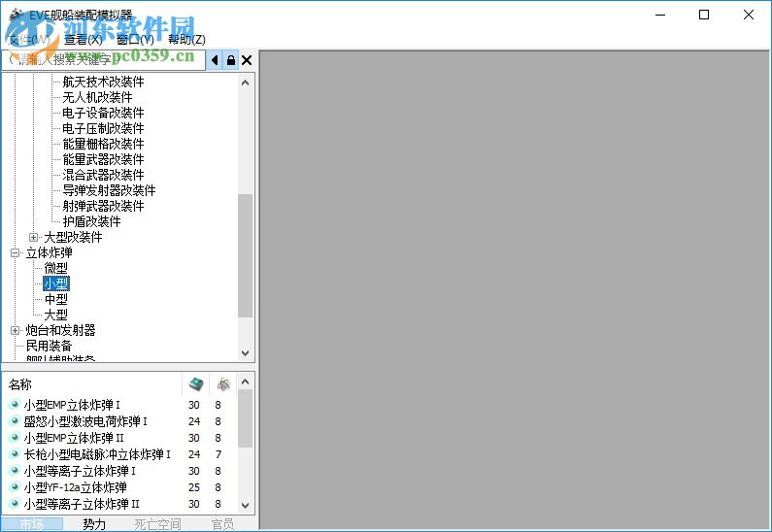772x532 pixels.
Task: Click the icon beside 小型EMP立体炸弹 II
Action: (15, 438)
